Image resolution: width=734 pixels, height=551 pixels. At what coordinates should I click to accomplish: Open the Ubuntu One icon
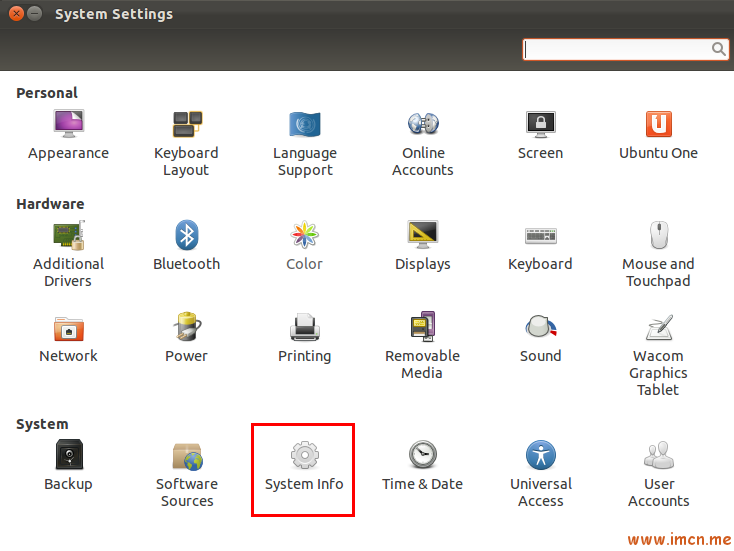coord(659,124)
